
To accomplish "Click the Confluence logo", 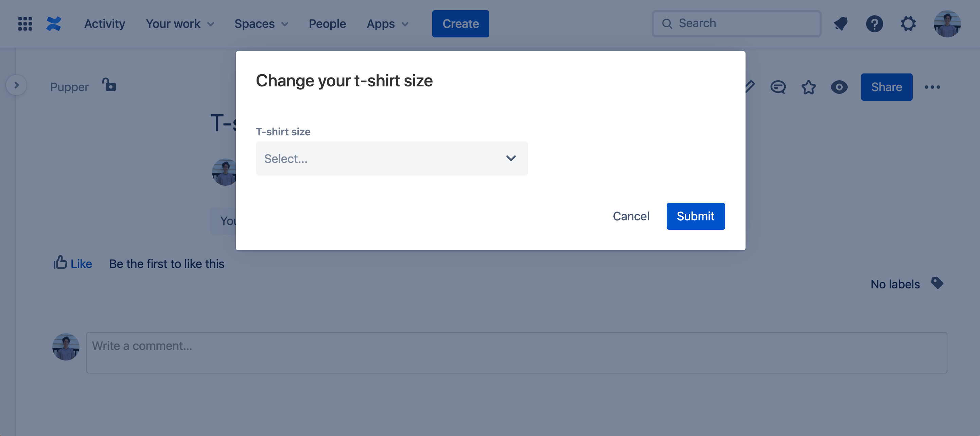I will (54, 23).
